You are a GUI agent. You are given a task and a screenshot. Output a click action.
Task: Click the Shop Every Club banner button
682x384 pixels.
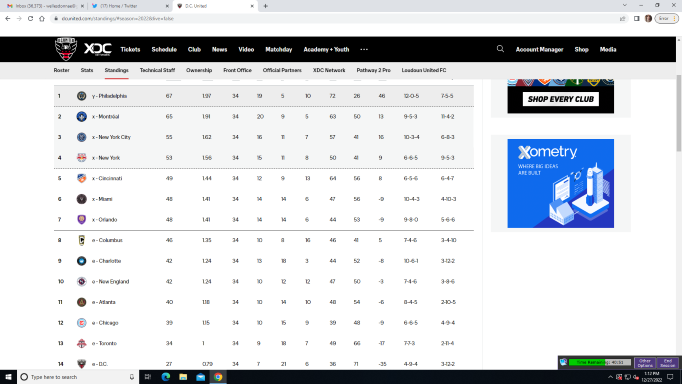pos(561,99)
